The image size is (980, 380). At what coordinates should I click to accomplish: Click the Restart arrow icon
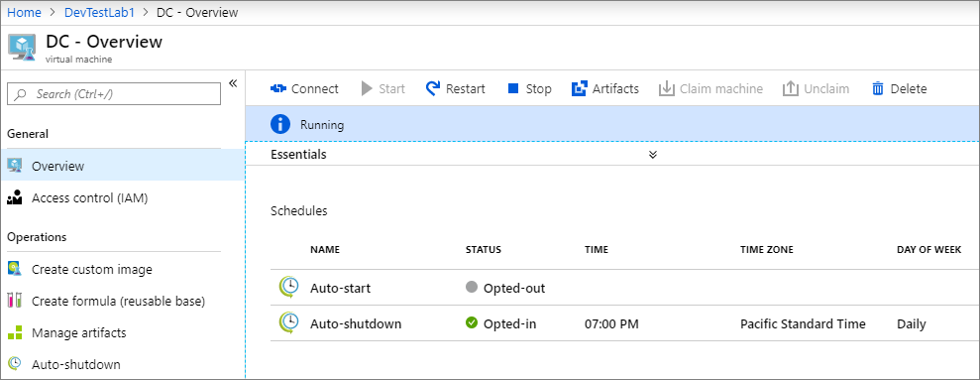pyautogui.click(x=432, y=88)
